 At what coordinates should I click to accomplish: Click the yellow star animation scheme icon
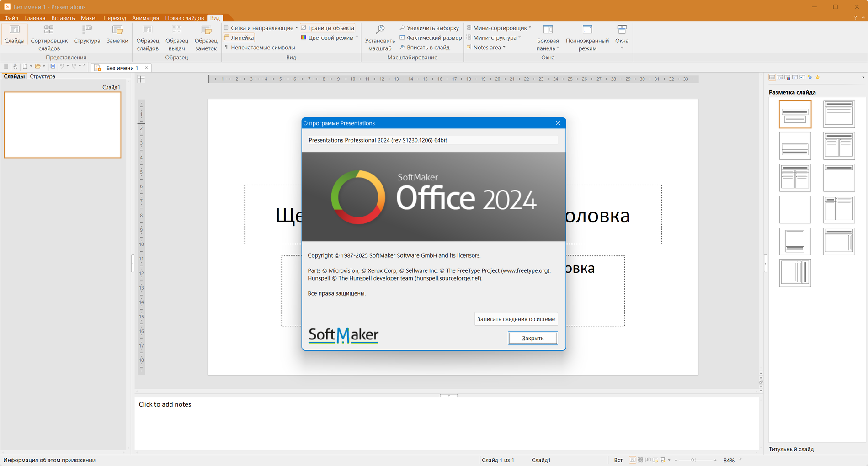coord(818,78)
